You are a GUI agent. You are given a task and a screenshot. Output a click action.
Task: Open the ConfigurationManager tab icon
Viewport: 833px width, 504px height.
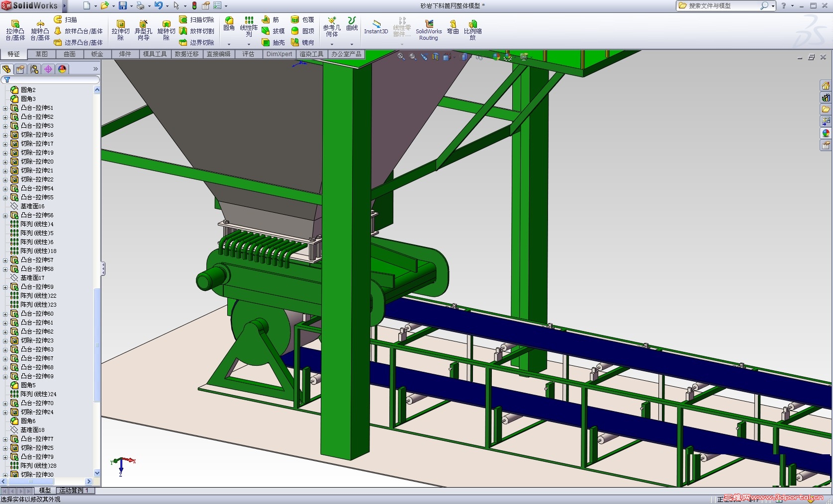click(x=34, y=69)
